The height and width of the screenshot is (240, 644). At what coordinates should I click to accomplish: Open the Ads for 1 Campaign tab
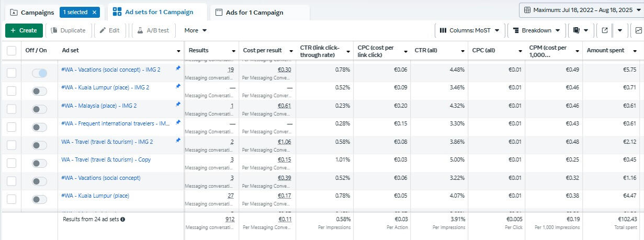pyautogui.click(x=254, y=13)
